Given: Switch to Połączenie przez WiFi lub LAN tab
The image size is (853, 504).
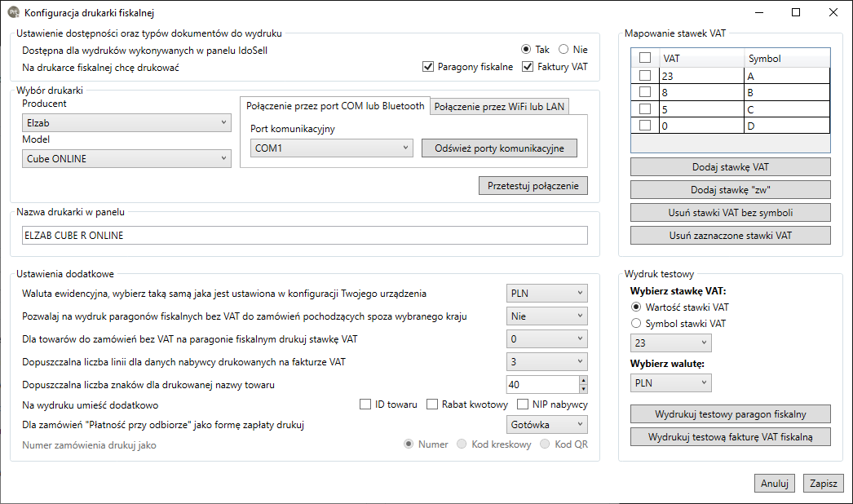Looking at the screenshot, I should tap(499, 106).
